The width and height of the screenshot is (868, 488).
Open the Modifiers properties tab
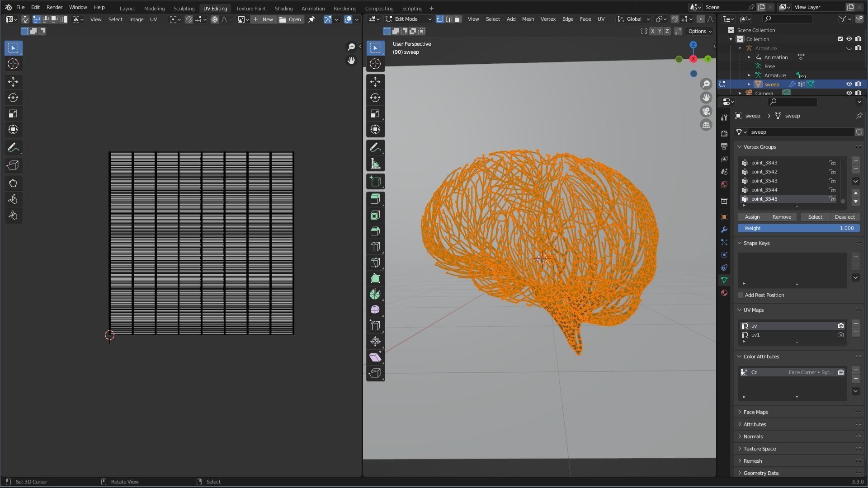click(x=724, y=230)
